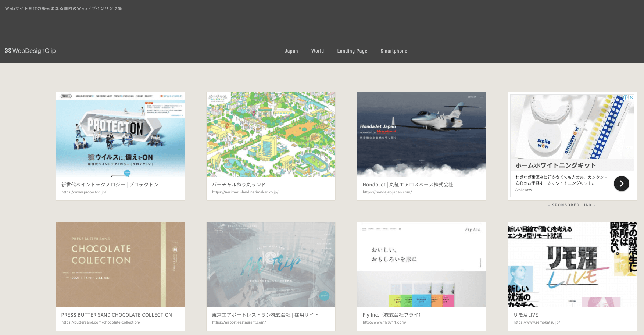The height and width of the screenshot is (335, 644).
Task: Click the ホームホワイトニングキット ad headline
Action: (x=555, y=165)
